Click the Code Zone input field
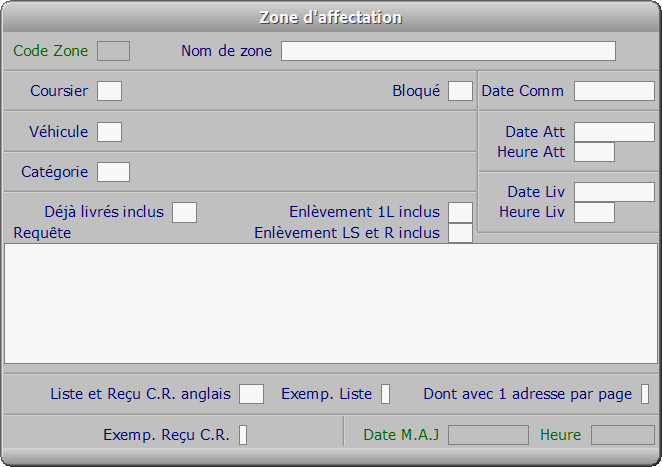 click(x=113, y=51)
